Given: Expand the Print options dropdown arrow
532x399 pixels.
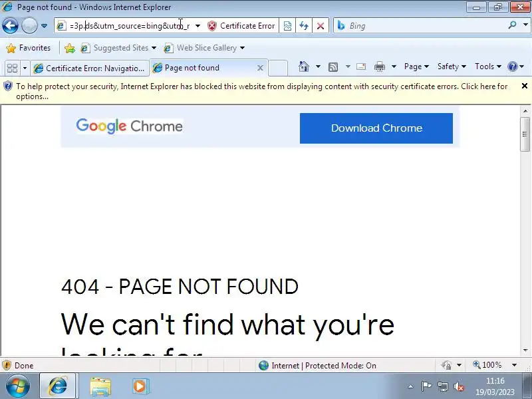Looking at the screenshot, I should click(394, 66).
